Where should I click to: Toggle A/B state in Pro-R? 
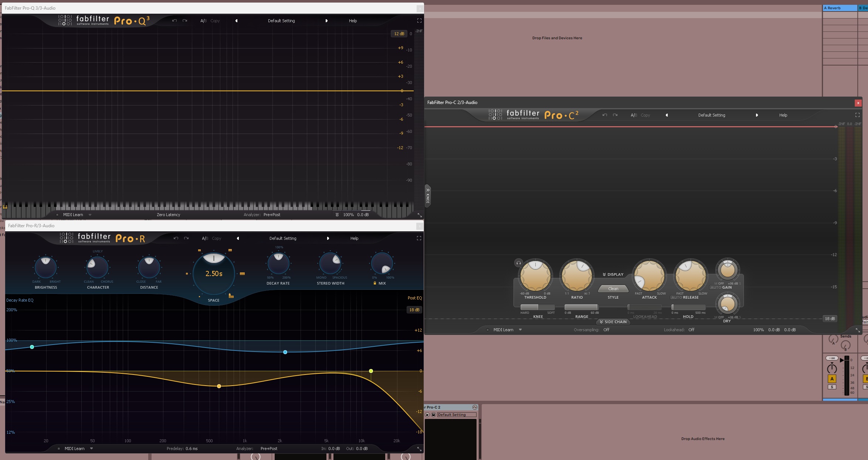[205, 238]
